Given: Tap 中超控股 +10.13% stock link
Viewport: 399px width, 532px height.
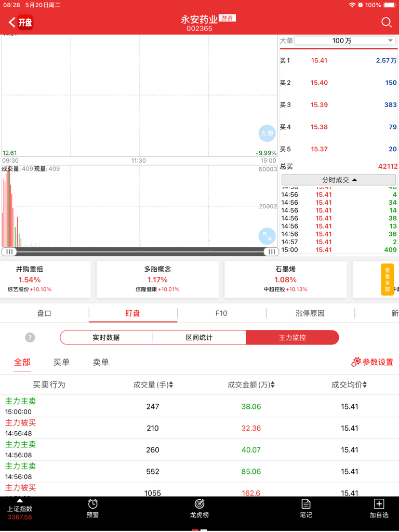Looking at the screenshot, I should coord(285,289).
